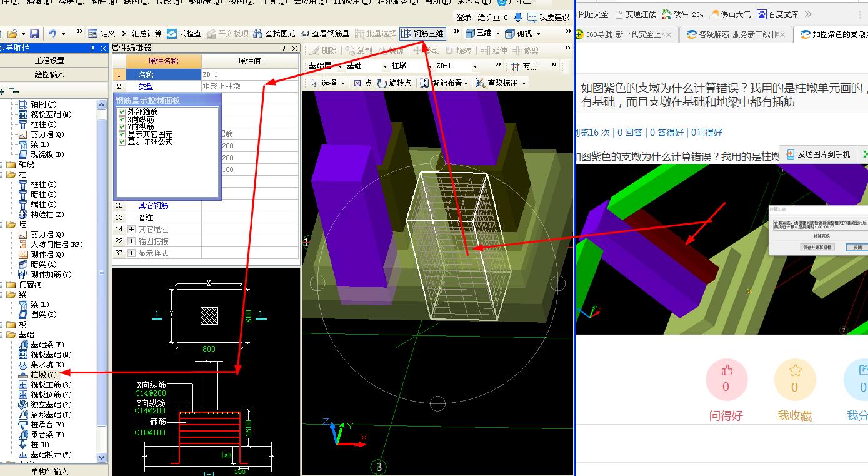Click the undo arrow icon

[52, 34]
